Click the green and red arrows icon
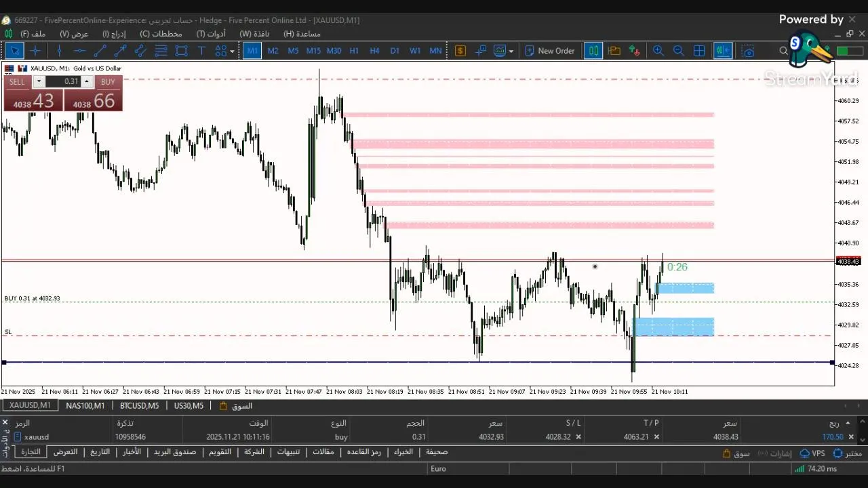Screen dimensions: 868x488 click(635, 51)
